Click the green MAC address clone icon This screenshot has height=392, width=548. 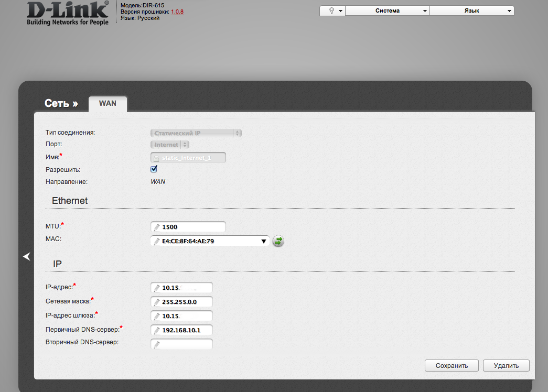[278, 241]
